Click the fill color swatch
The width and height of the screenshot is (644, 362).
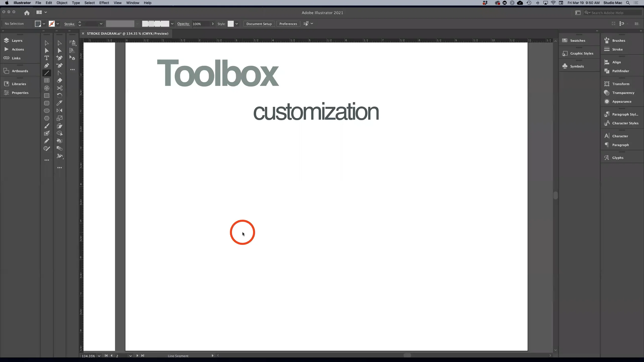(x=38, y=24)
